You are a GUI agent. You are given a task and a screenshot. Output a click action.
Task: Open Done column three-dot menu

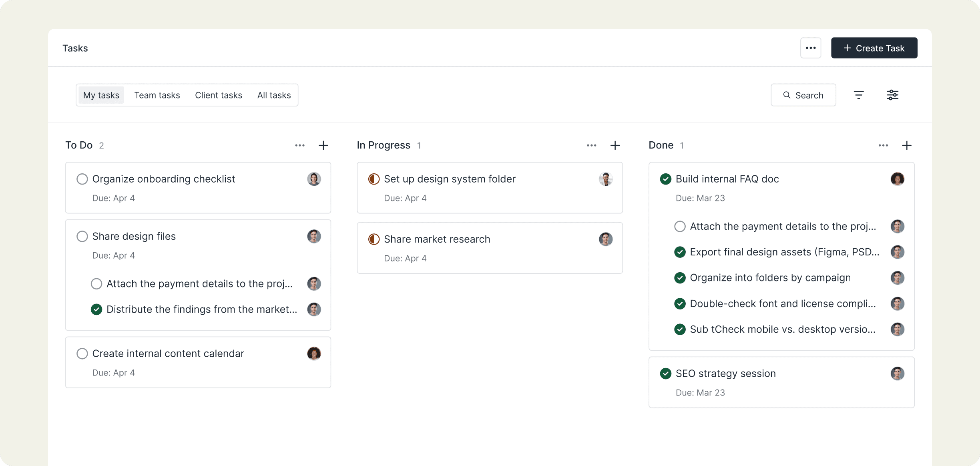[883, 145]
